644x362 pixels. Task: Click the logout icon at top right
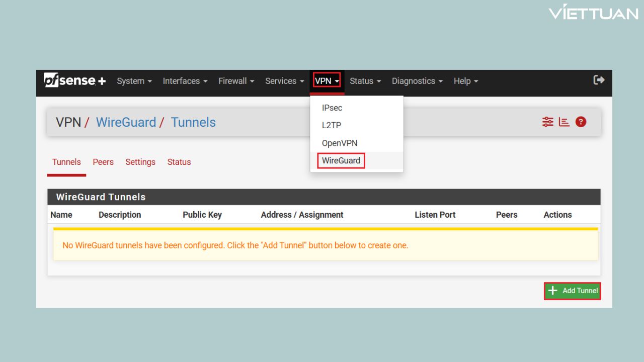coord(599,79)
